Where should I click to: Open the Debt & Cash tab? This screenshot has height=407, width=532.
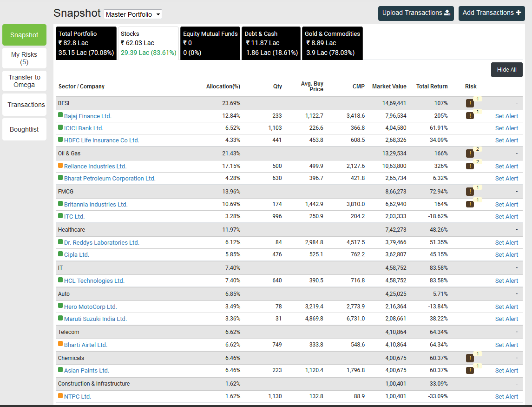pyautogui.click(x=271, y=43)
